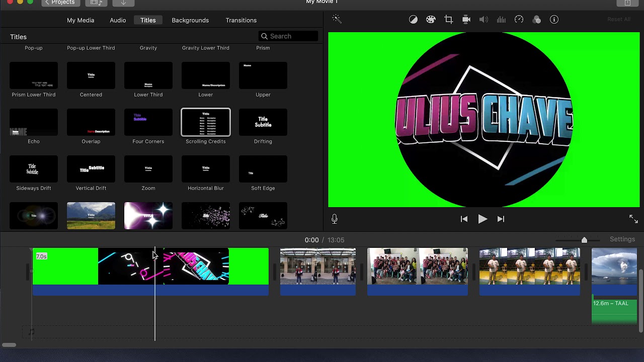Select the Upper title style

coord(263,75)
